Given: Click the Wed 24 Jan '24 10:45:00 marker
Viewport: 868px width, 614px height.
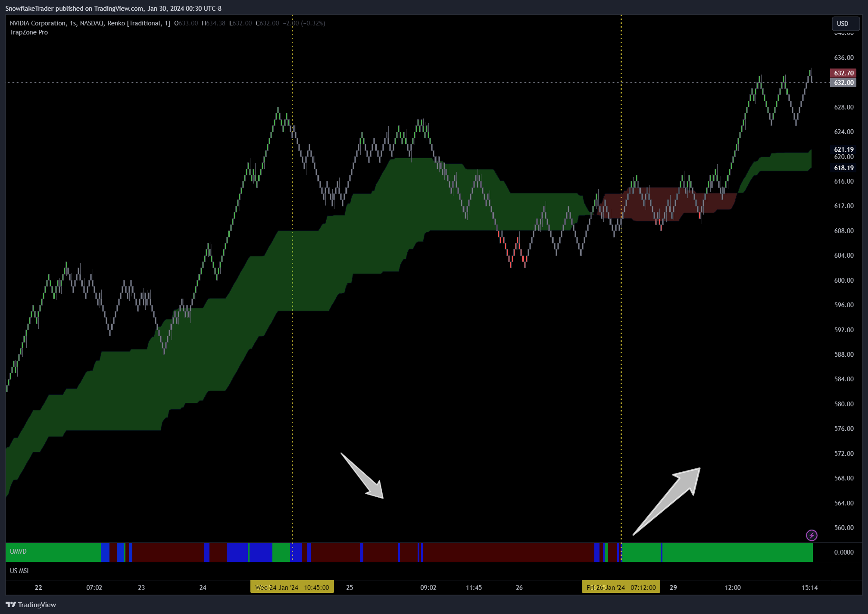Looking at the screenshot, I should tap(292, 587).
